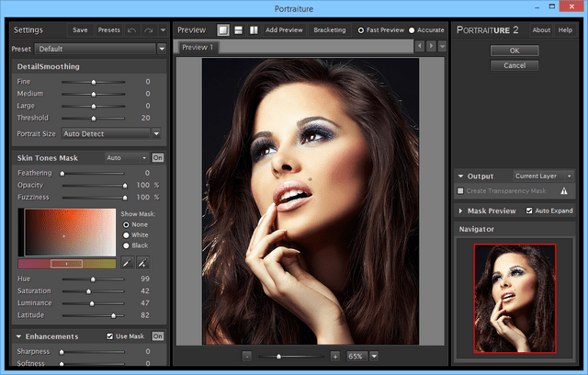Enable the Use Mask checkbox

coord(111,336)
